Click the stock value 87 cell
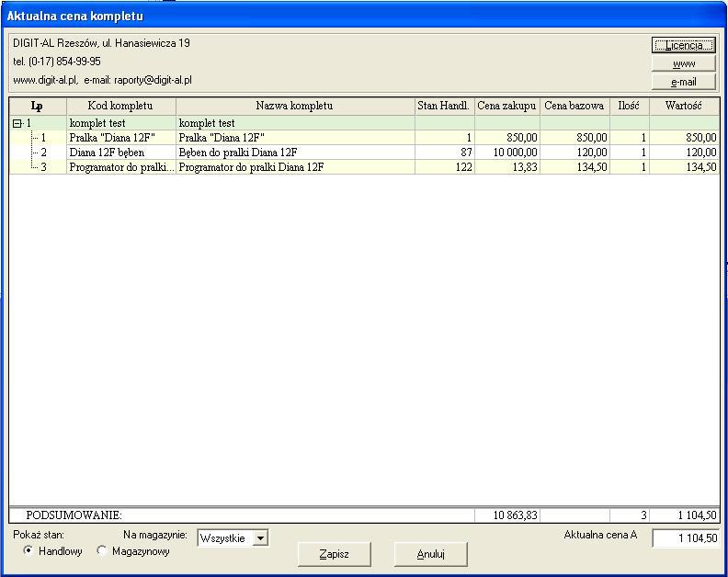 tap(444, 153)
